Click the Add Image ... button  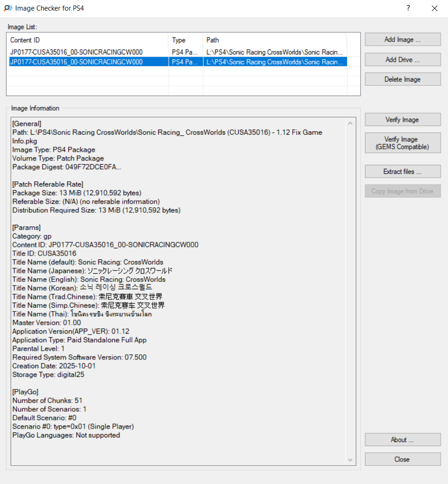pos(402,40)
